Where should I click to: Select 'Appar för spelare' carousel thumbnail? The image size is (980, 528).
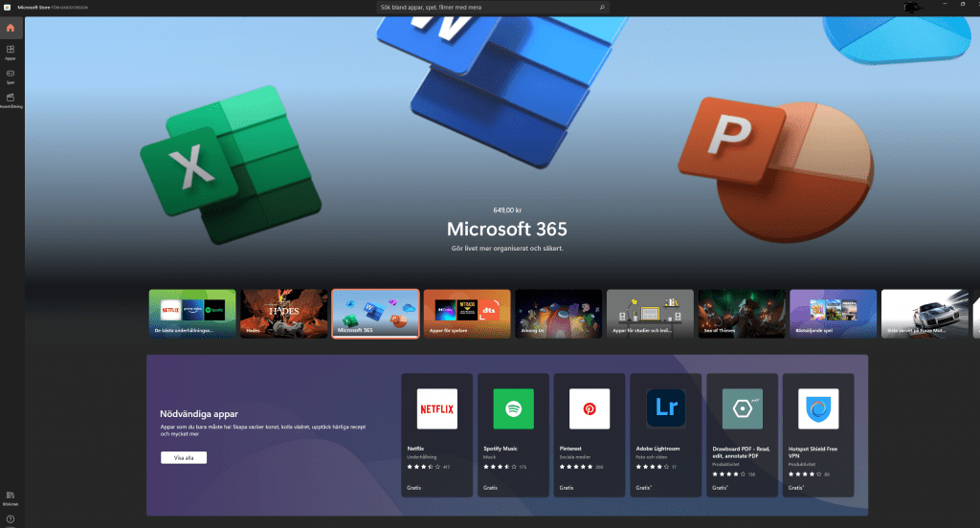coord(467,314)
